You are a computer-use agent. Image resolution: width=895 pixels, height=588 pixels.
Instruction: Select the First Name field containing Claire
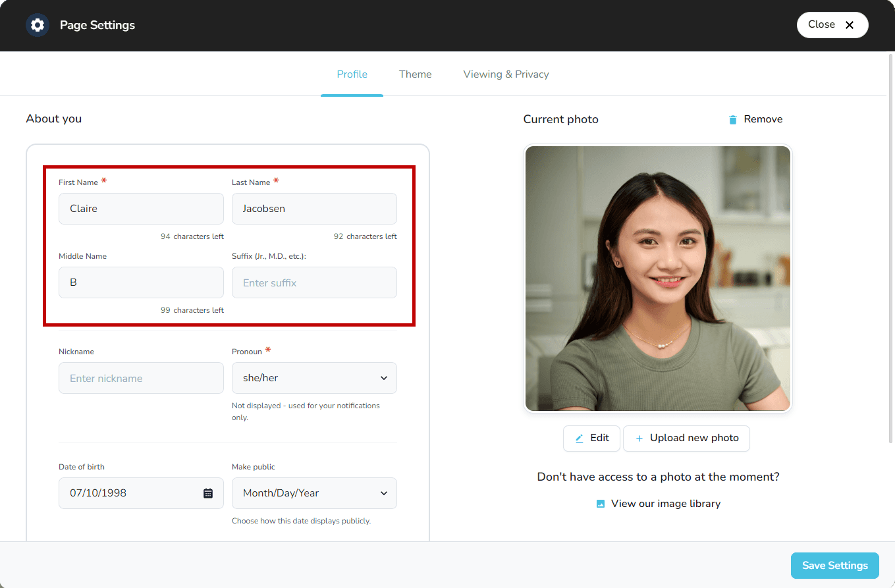click(x=141, y=208)
